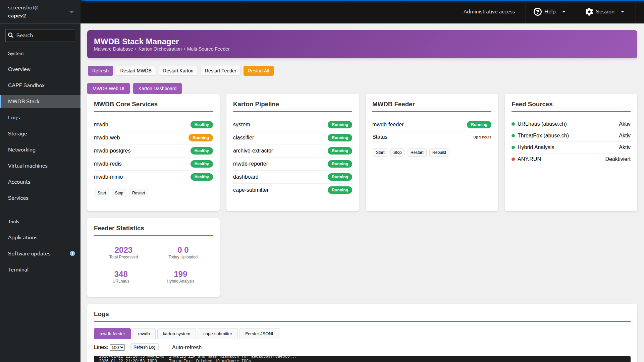Click the Restart All button

pos(258,71)
